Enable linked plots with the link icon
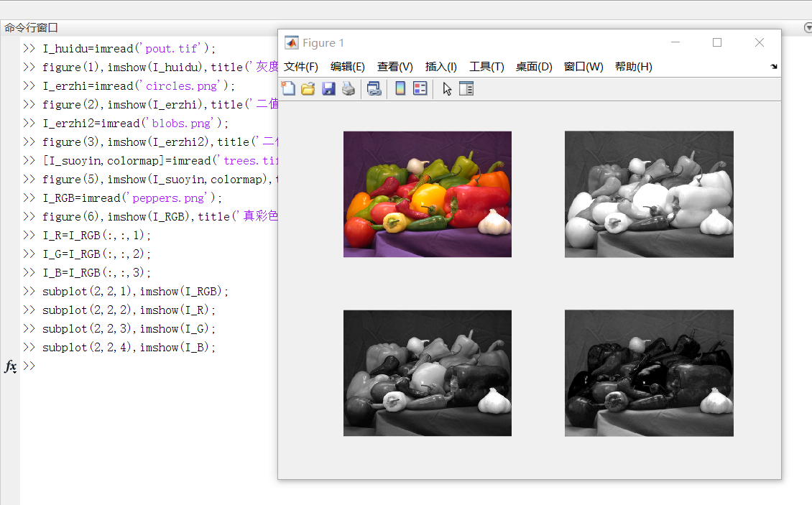Image resolution: width=812 pixels, height=505 pixels. (374, 88)
